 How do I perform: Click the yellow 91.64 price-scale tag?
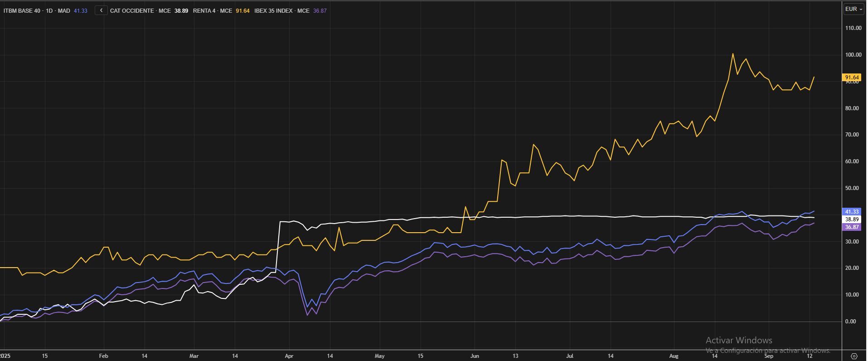tap(852, 78)
